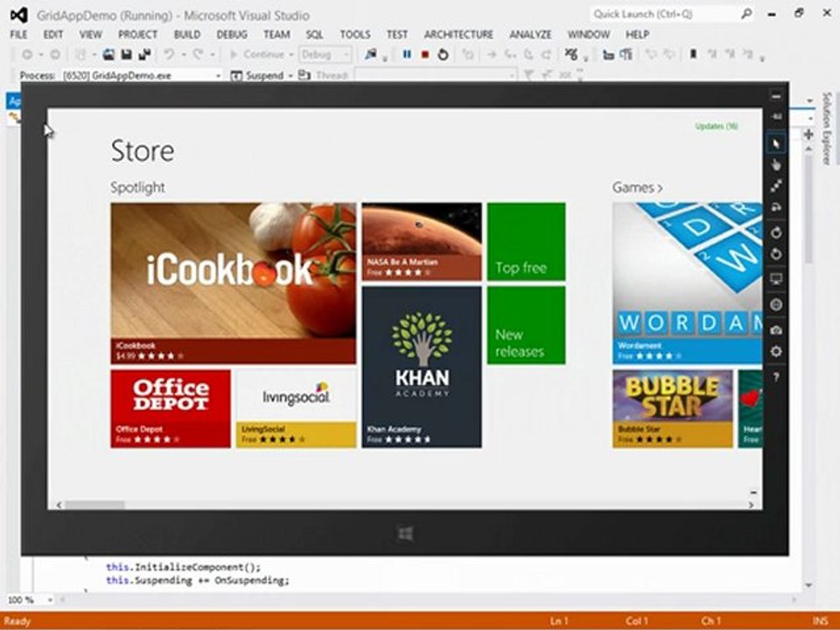This screenshot has height=630, width=840.
Task: Click the Continue button
Action: 257,54
